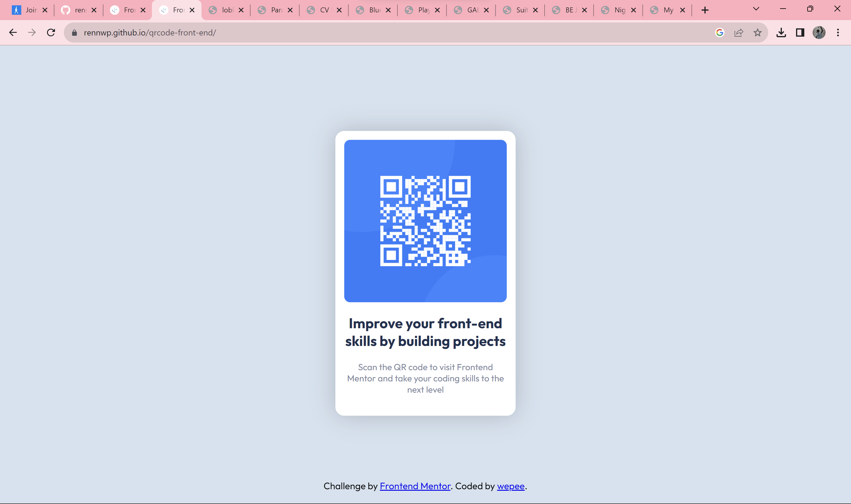The image size is (851, 504).
Task: Bookmark this page with the star icon
Action: (x=758, y=32)
